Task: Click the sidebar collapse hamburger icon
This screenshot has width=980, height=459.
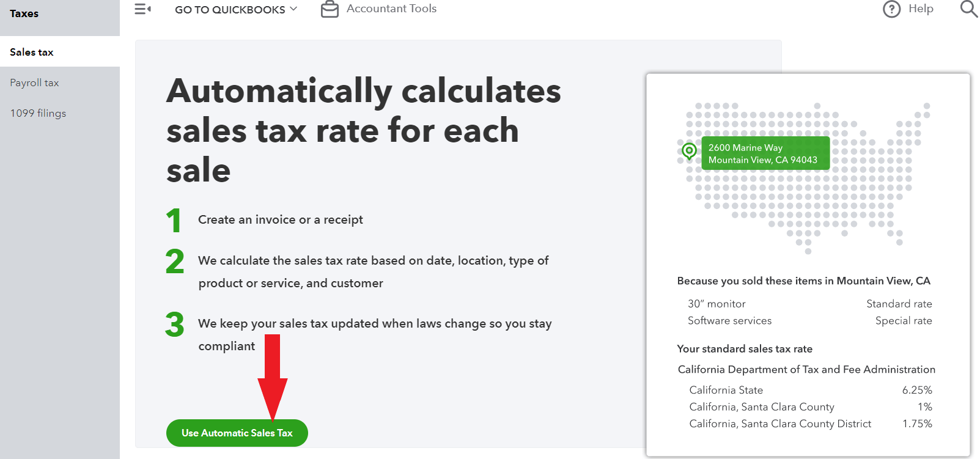Action: [x=142, y=9]
